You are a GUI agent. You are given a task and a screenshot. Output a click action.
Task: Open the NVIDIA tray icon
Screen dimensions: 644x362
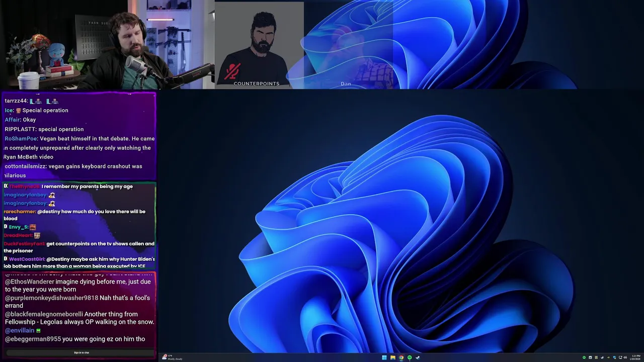point(608,357)
